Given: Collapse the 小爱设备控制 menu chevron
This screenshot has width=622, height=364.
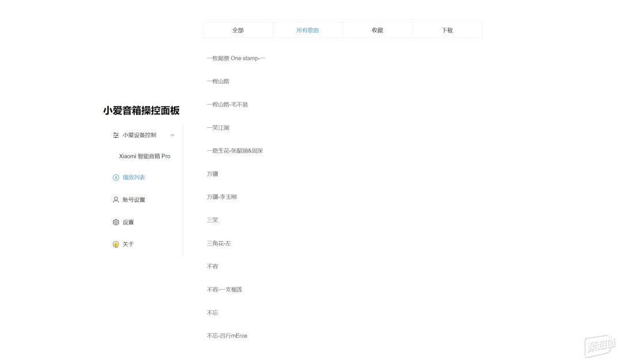Looking at the screenshot, I should 172,135.
